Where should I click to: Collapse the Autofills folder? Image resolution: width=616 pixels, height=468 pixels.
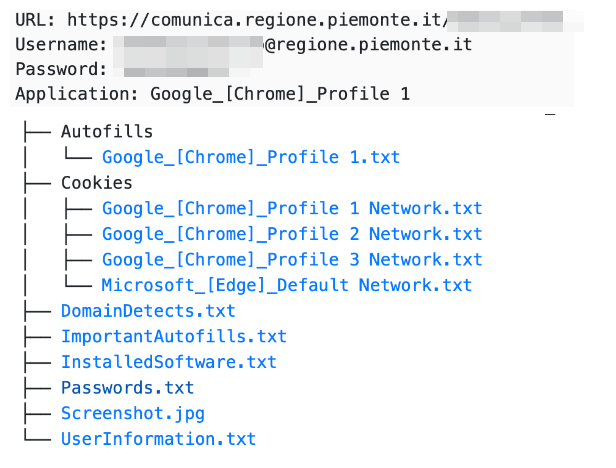[107, 131]
